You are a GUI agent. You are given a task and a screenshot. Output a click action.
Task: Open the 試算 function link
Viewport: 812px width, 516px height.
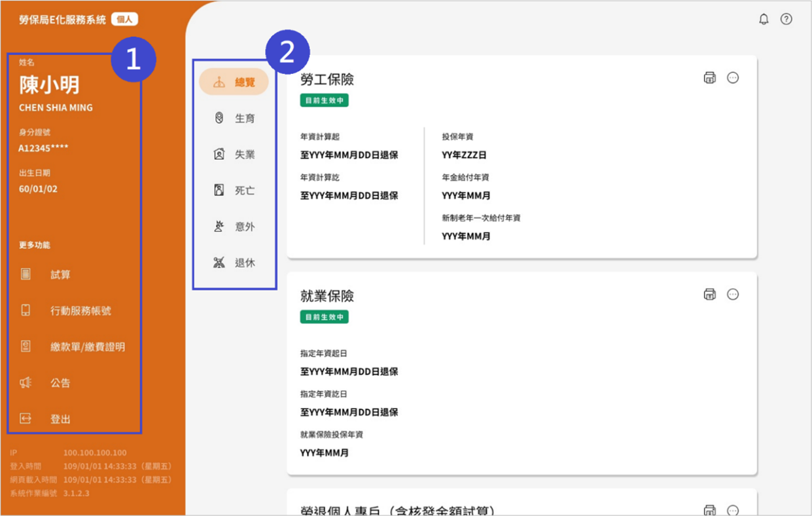pos(60,275)
